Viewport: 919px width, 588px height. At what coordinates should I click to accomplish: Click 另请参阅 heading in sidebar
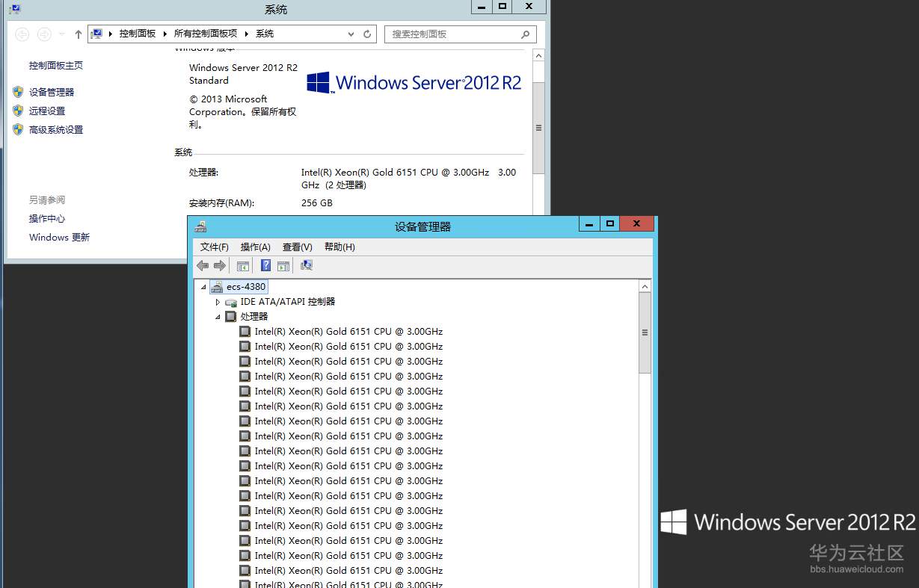point(47,199)
